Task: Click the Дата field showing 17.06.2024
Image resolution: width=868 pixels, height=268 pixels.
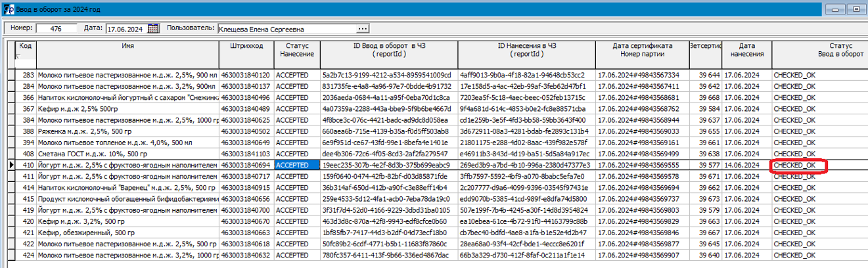Action: [x=126, y=28]
